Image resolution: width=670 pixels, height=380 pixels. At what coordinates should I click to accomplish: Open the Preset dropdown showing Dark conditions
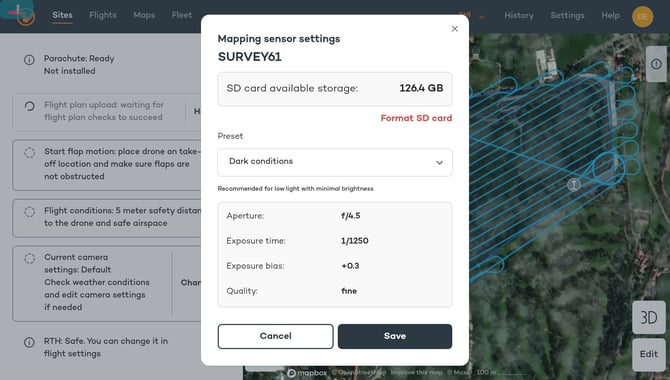[335, 162]
